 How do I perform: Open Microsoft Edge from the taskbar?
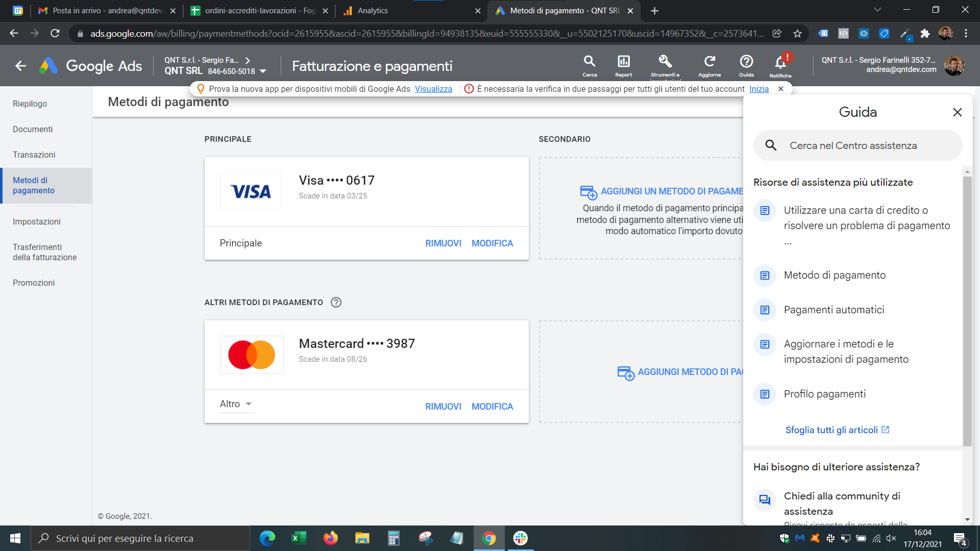[267, 538]
